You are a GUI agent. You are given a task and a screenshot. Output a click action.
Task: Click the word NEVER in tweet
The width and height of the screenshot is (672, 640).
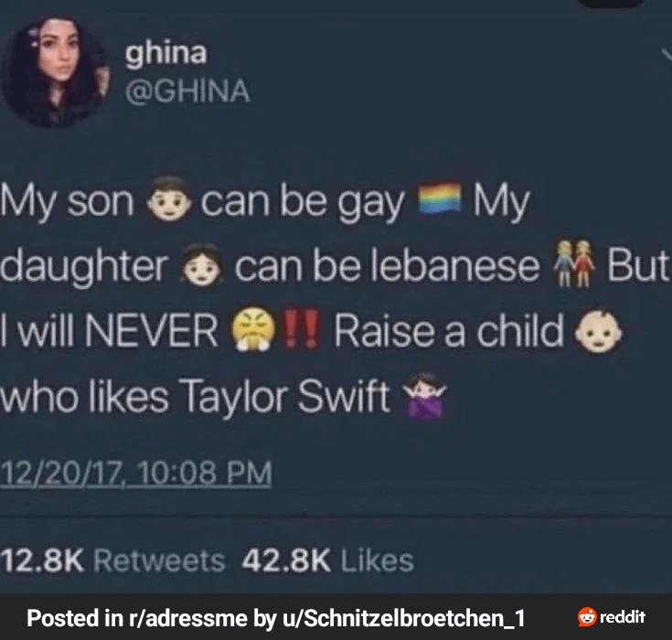[152, 330]
